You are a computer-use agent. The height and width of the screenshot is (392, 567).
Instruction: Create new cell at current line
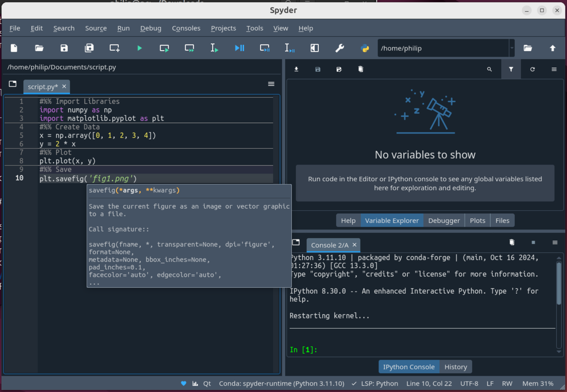click(114, 48)
